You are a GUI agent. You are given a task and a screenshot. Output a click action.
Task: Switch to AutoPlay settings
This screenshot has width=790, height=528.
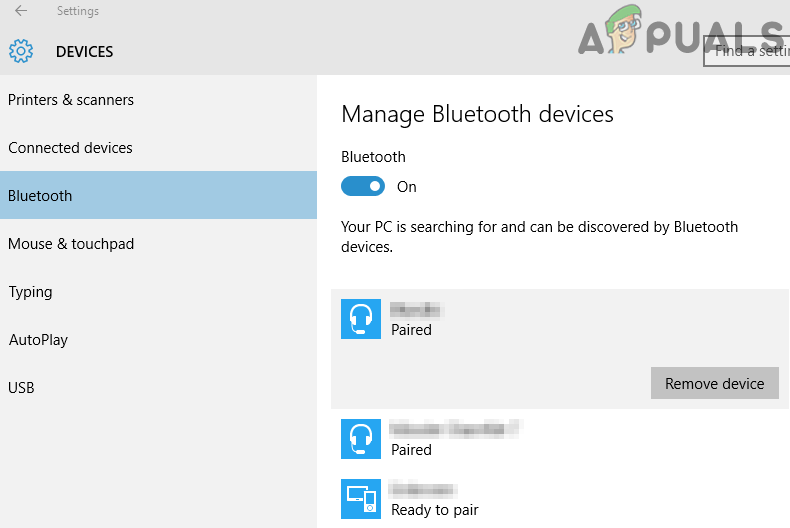tap(38, 340)
